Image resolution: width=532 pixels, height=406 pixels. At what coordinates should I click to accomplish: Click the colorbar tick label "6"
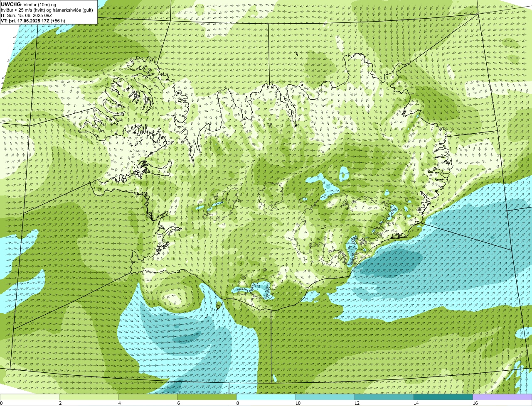178,403
